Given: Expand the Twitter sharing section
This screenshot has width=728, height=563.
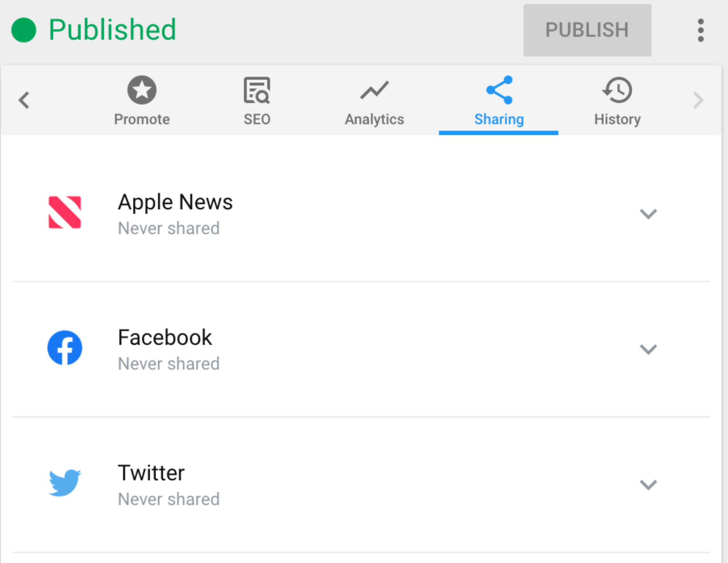Looking at the screenshot, I should 648,485.
